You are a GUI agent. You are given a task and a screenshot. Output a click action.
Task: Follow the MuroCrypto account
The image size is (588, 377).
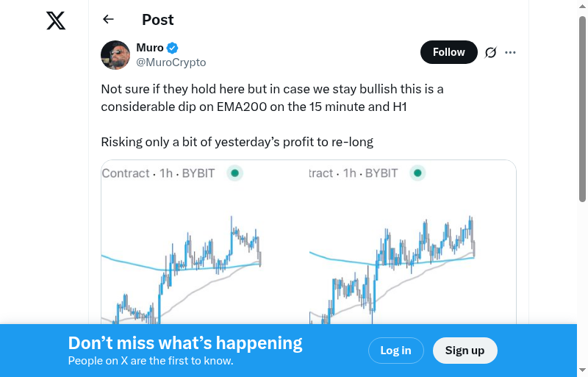pyautogui.click(x=448, y=52)
